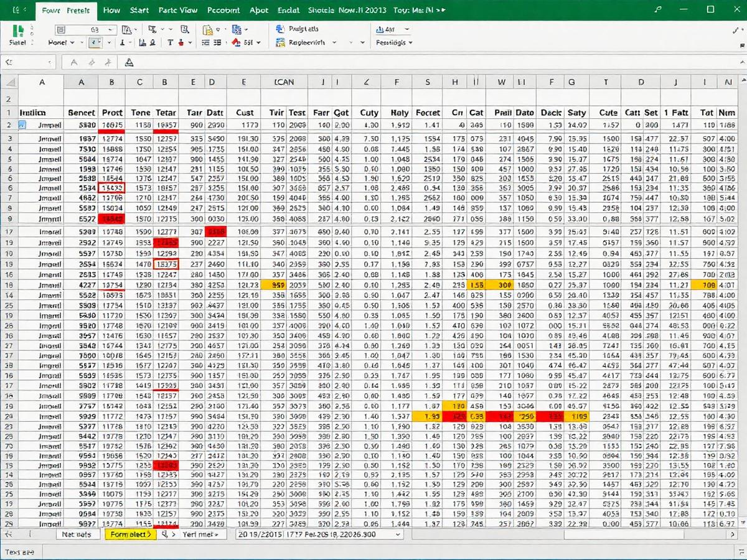Switch to the Yerl rnet sheet tab
Screen dimensions: 747x560
pos(200,534)
